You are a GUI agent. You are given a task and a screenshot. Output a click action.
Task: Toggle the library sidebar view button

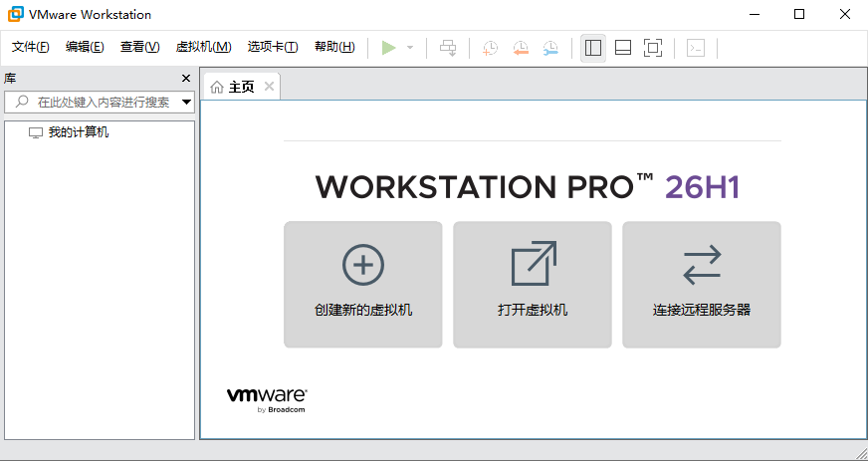tap(593, 48)
